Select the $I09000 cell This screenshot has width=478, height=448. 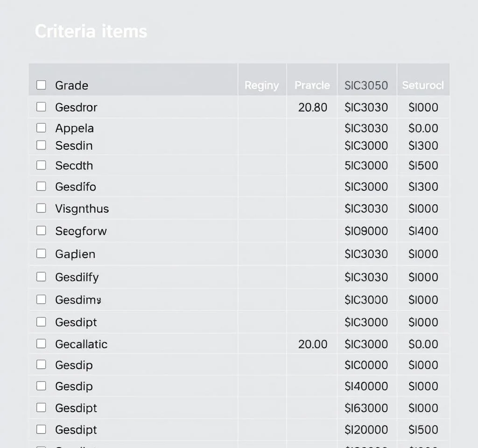(x=366, y=231)
